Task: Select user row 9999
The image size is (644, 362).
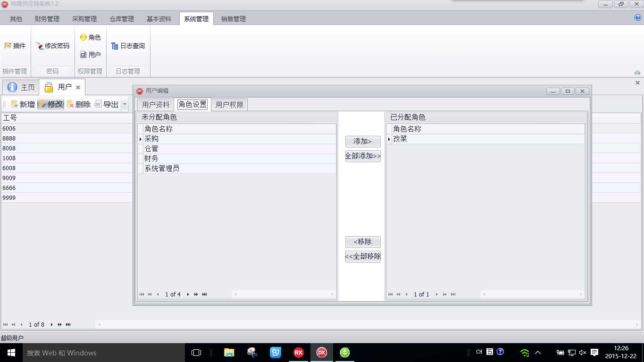Action: click(67, 197)
